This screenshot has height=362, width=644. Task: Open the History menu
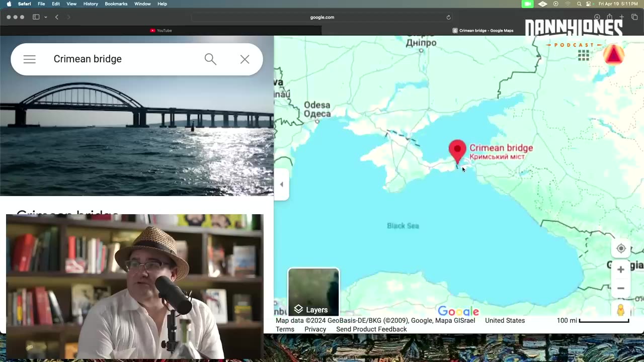pos(91,4)
